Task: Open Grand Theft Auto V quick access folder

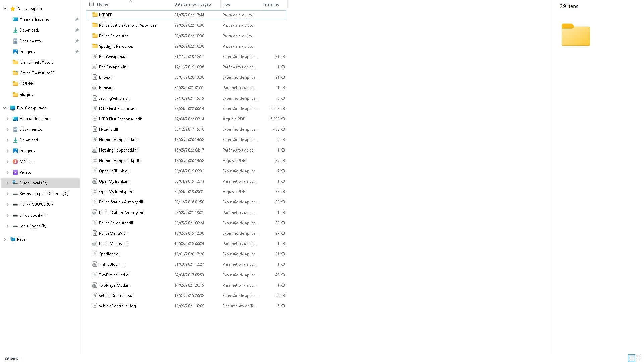Action: click(37, 62)
